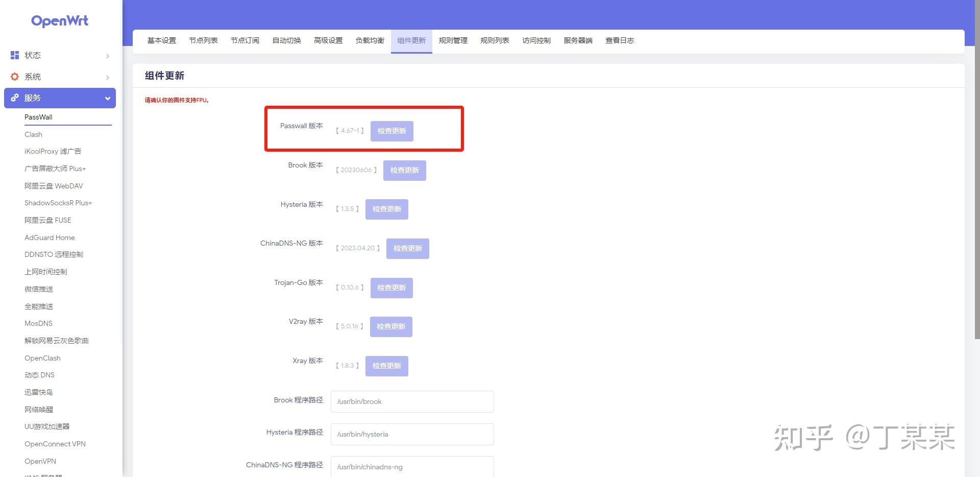Open the AdGuard Home service page
The height and width of the screenshot is (477, 980).
coord(50,237)
